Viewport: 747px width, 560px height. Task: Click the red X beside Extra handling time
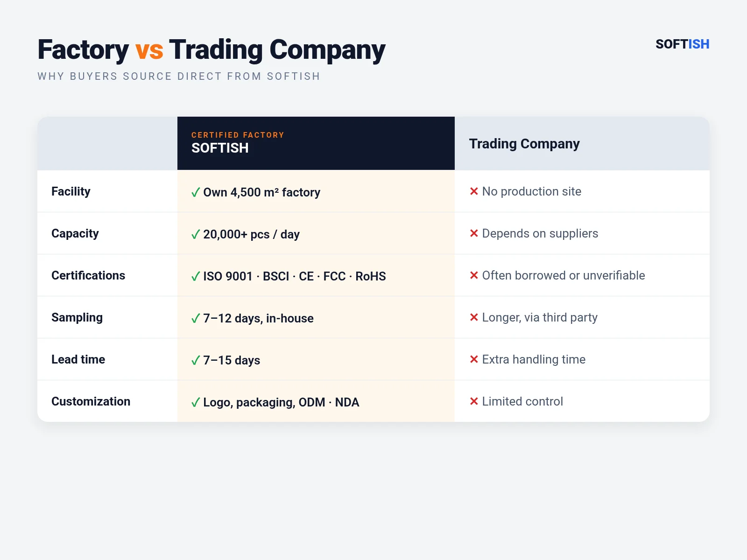click(x=474, y=359)
